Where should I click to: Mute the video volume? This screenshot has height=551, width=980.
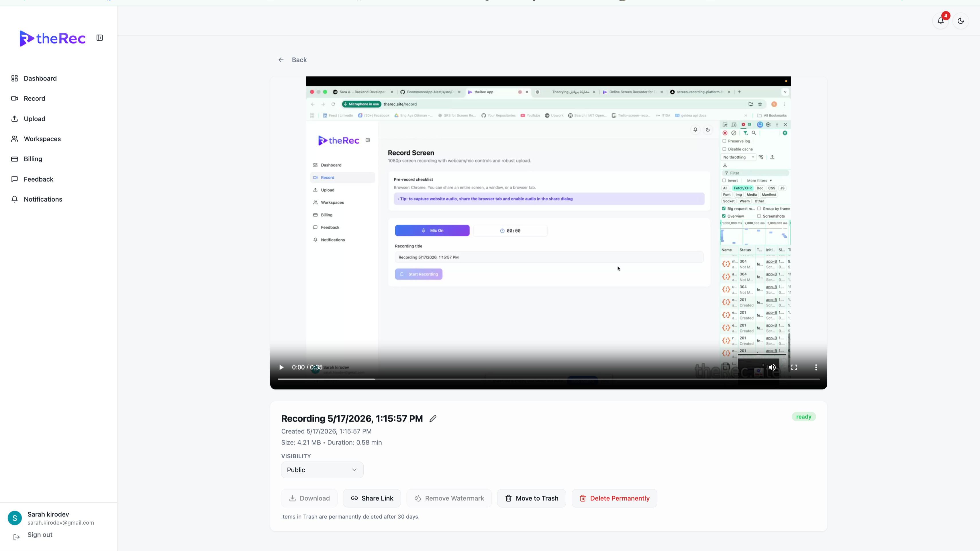pos(772,367)
